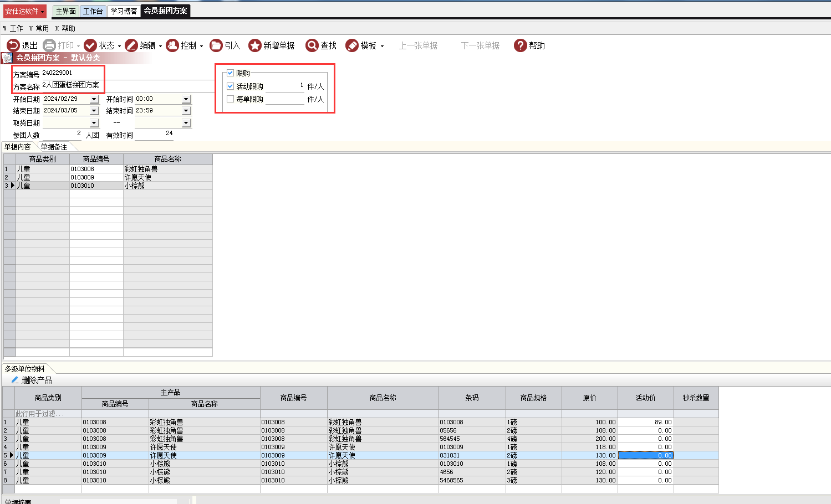
Task: Switch to the 工作台 tab
Action: tap(93, 11)
